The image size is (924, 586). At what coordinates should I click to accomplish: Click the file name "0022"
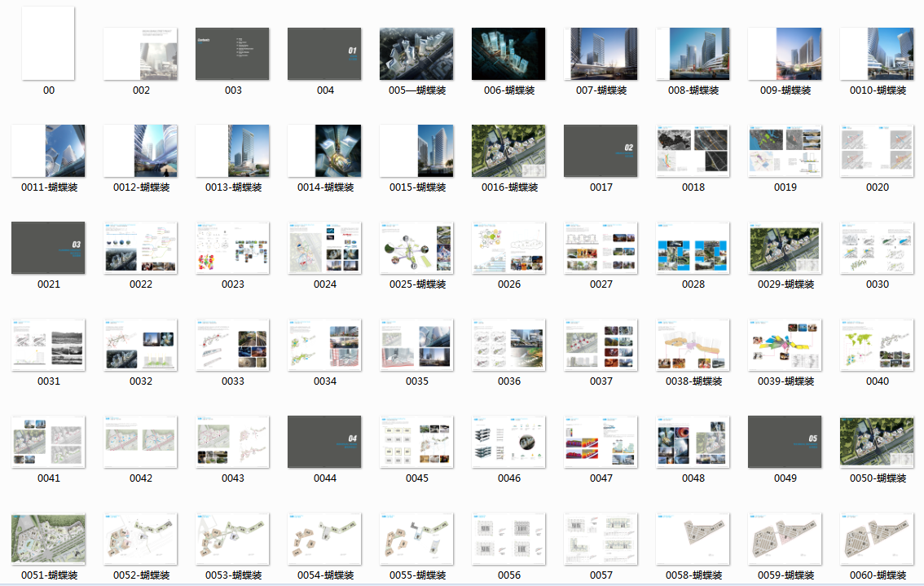(141, 284)
